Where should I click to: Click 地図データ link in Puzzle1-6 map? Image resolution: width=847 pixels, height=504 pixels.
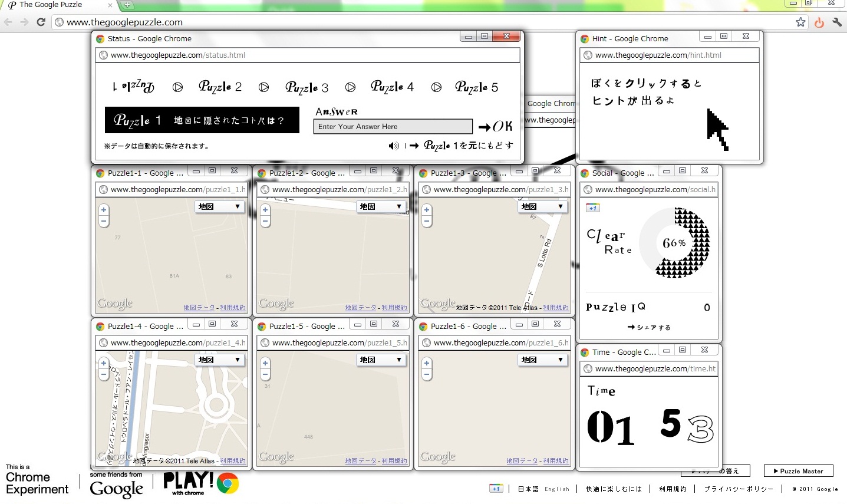coord(522,461)
